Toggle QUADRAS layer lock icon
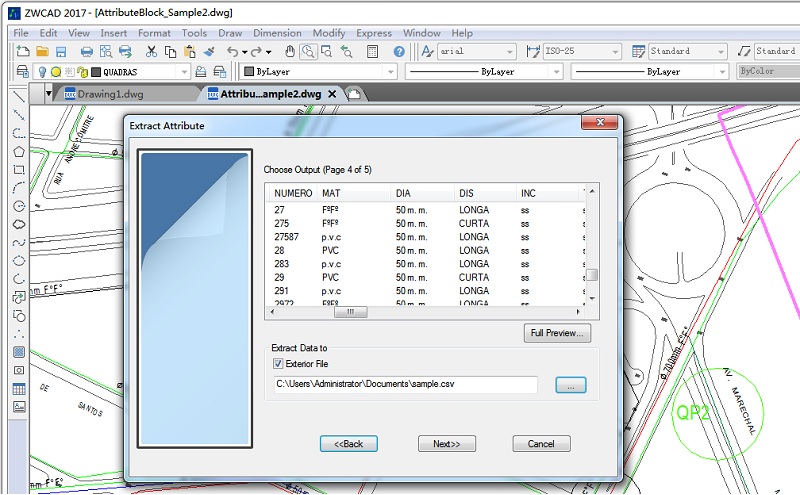The image size is (800, 495). pyautogui.click(x=82, y=72)
